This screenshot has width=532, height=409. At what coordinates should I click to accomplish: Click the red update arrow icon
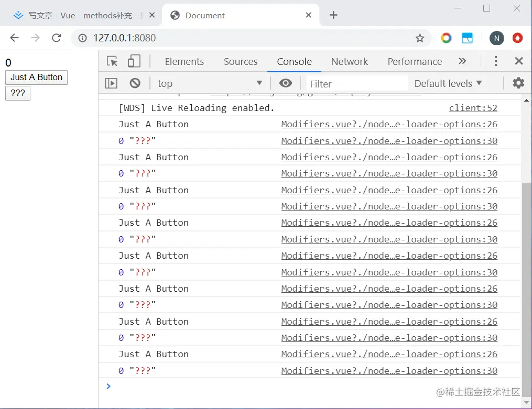(x=517, y=38)
